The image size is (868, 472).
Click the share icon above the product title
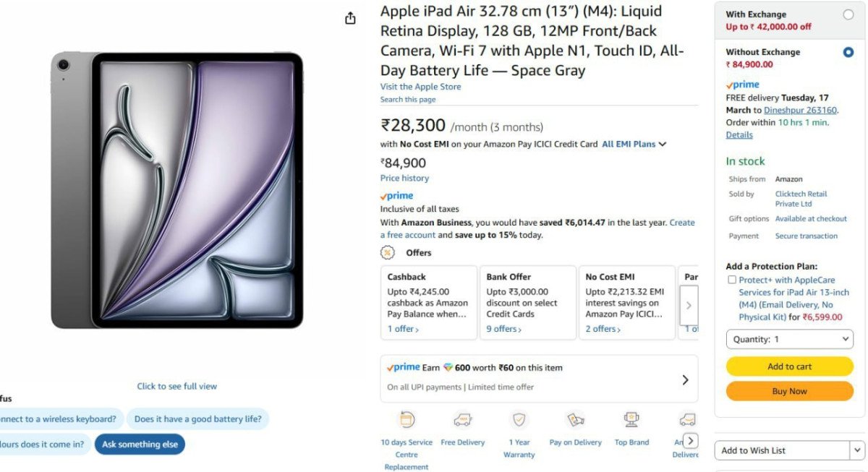click(x=350, y=18)
